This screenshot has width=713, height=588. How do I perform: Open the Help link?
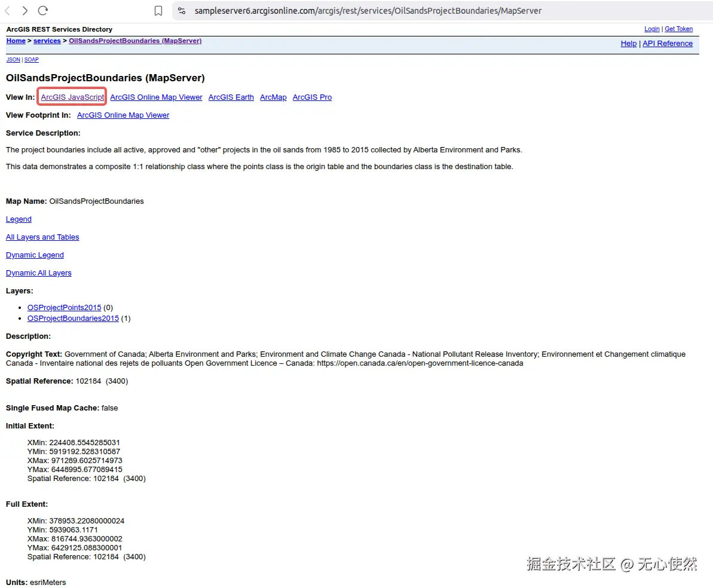click(x=628, y=44)
